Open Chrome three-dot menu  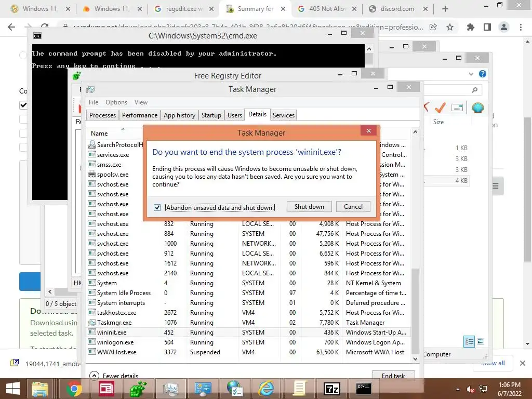point(521,27)
